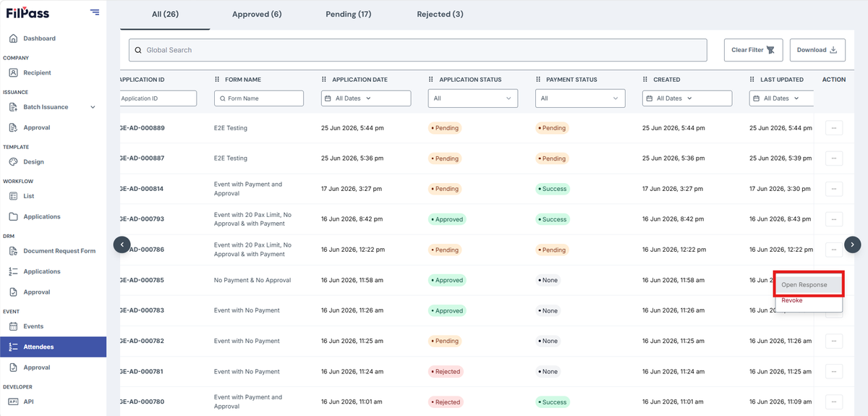Select Open Response menu option
Image resolution: width=868 pixels, height=416 pixels.
pyautogui.click(x=808, y=285)
